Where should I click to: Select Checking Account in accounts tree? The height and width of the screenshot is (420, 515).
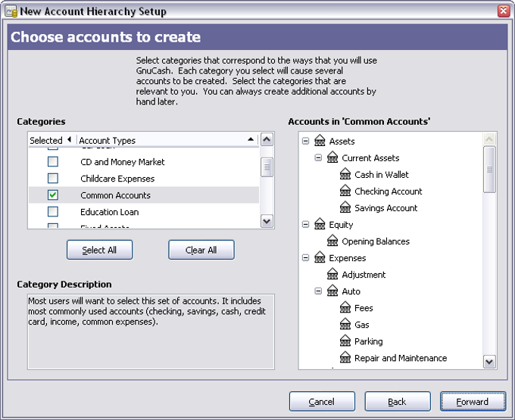tap(389, 191)
